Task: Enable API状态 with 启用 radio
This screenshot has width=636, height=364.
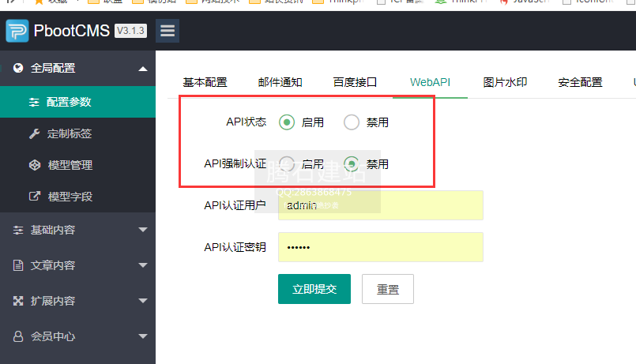Action: pos(287,122)
